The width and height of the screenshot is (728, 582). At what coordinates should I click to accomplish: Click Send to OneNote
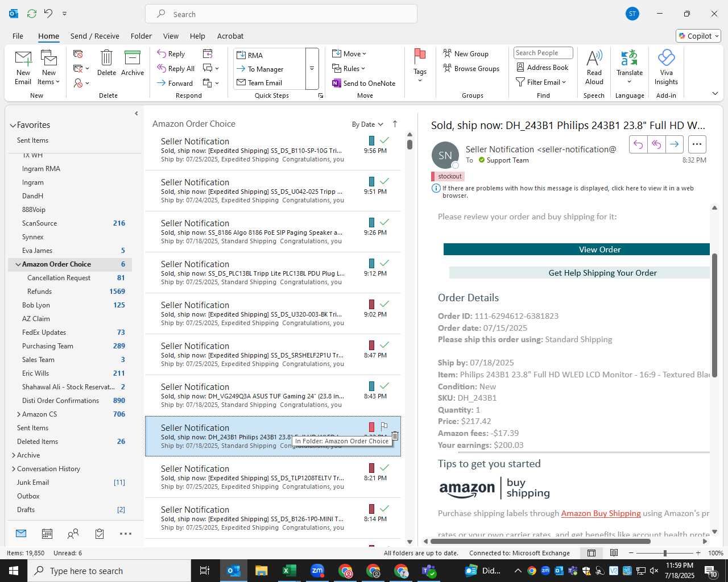coord(364,84)
